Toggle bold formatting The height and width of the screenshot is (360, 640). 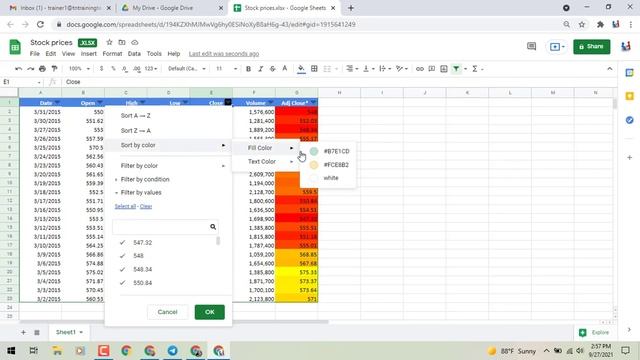(x=248, y=69)
